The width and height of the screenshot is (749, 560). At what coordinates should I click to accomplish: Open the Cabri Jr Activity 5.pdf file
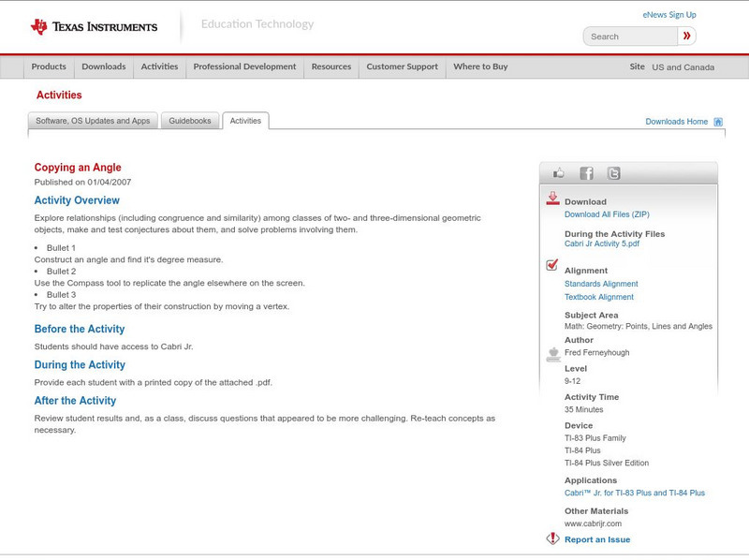tap(602, 243)
